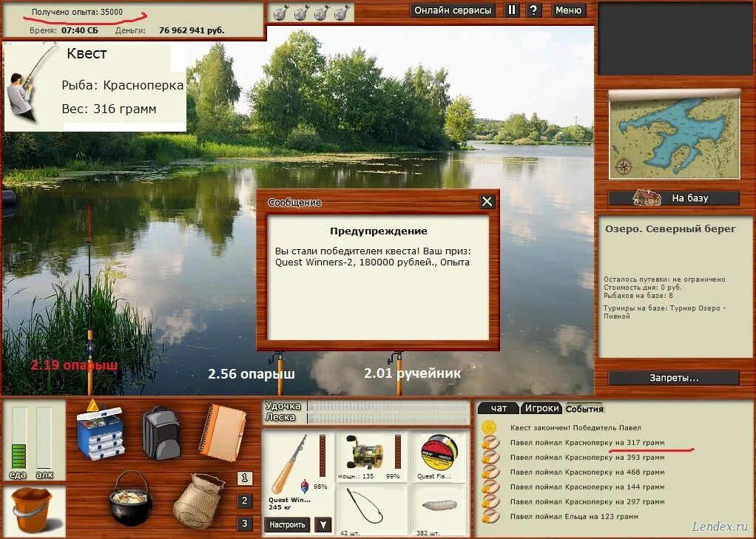Click the алк alcohol level bar
The height and width of the screenshot is (539, 756).
click(44, 438)
